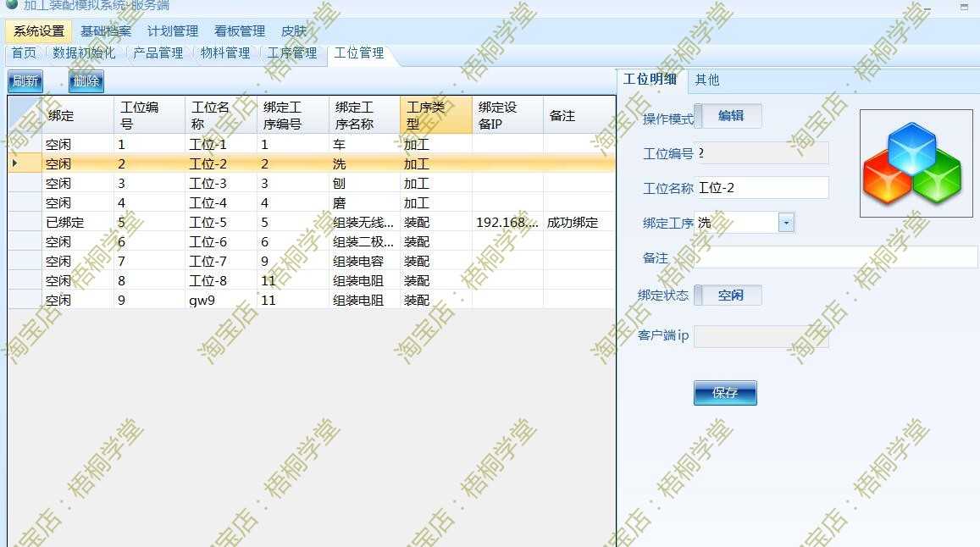Switch to the 工序管理 tab
980x547 pixels.
click(x=292, y=53)
